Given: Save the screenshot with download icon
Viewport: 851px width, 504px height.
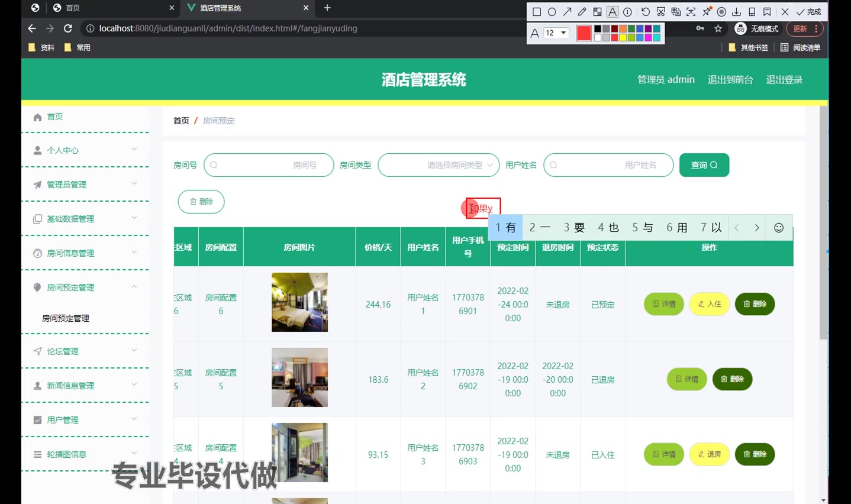Looking at the screenshot, I should click(x=736, y=12).
